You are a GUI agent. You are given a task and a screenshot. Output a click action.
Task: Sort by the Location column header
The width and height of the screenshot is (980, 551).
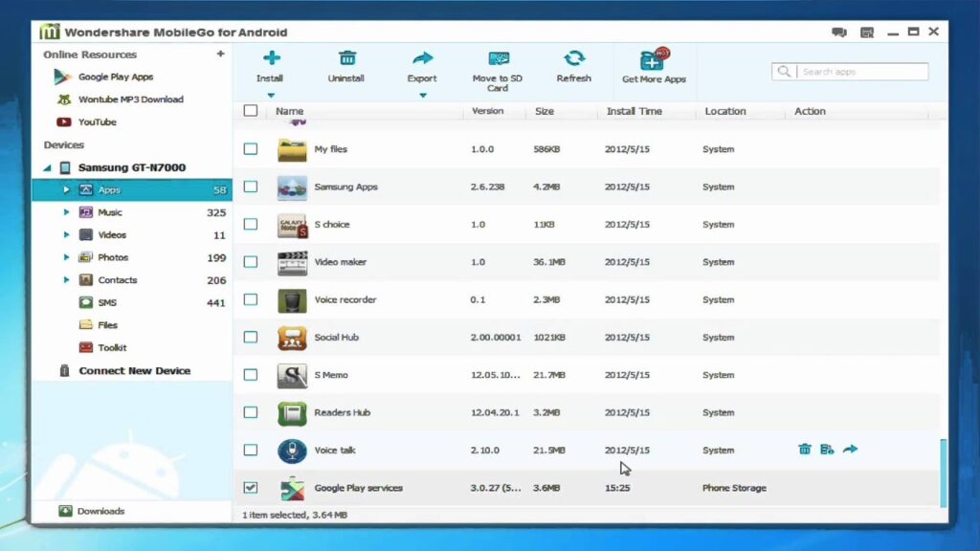point(725,111)
